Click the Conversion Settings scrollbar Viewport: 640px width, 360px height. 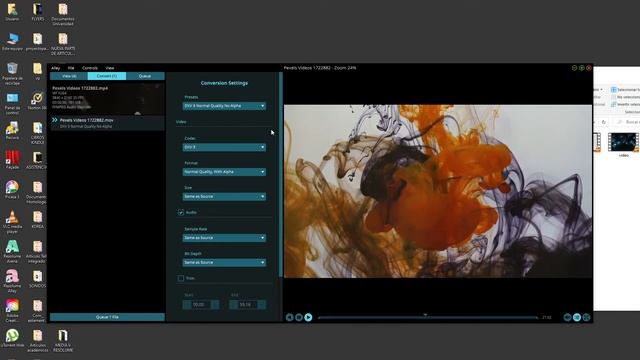coord(280,175)
